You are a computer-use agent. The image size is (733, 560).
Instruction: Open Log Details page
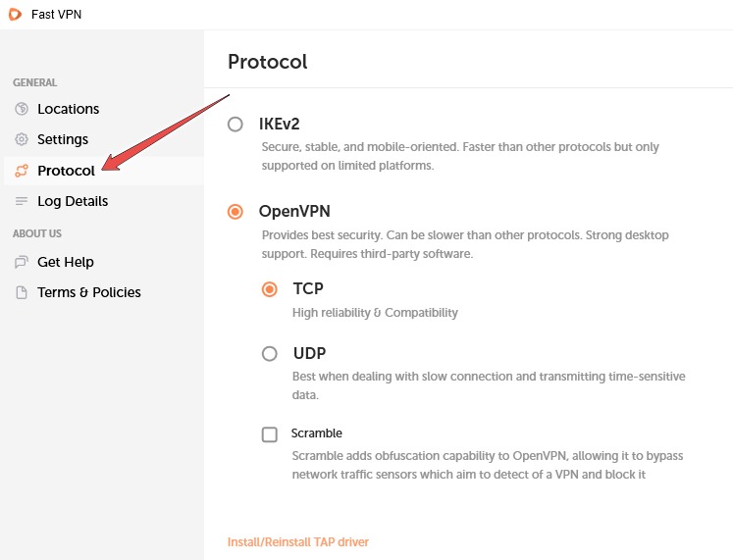[x=73, y=201]
